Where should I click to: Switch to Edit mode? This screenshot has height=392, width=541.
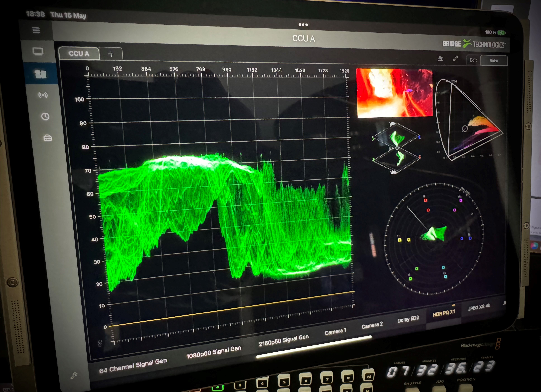pos(473,60)
